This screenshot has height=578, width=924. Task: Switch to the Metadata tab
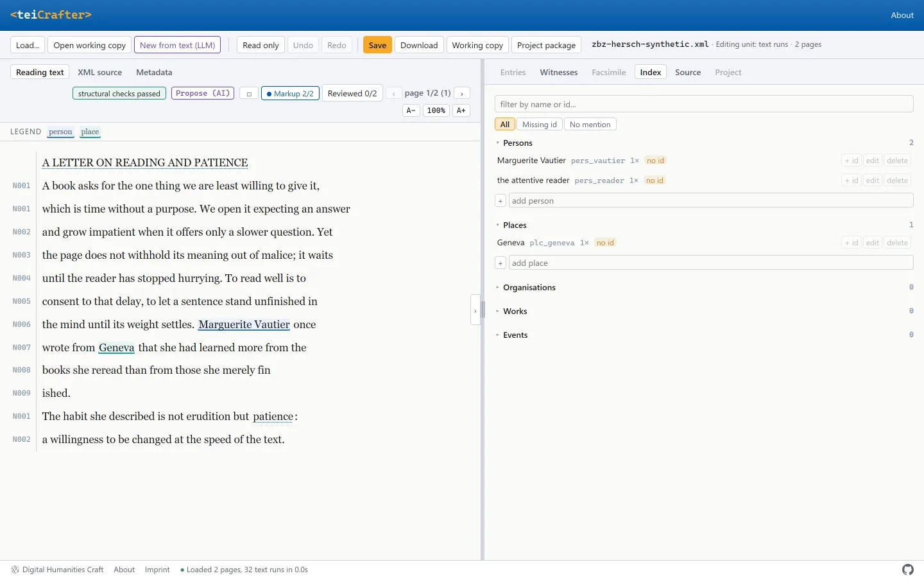click(154, 73)
